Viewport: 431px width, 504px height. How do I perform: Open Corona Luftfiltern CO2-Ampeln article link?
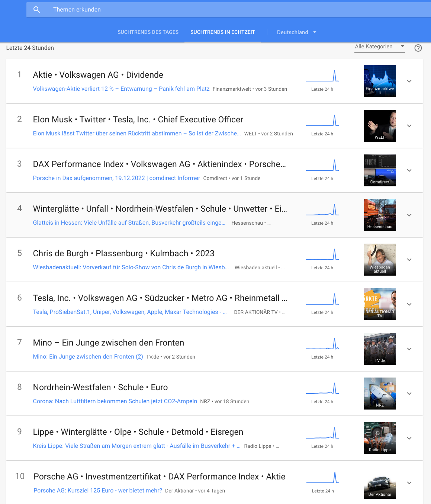point(115,401)
